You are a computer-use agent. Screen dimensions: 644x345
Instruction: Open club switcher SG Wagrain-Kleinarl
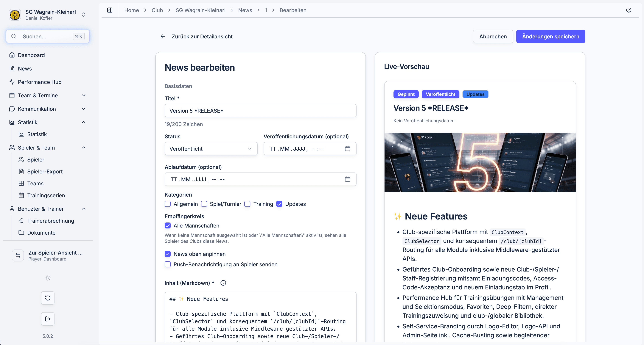point(48,15)
